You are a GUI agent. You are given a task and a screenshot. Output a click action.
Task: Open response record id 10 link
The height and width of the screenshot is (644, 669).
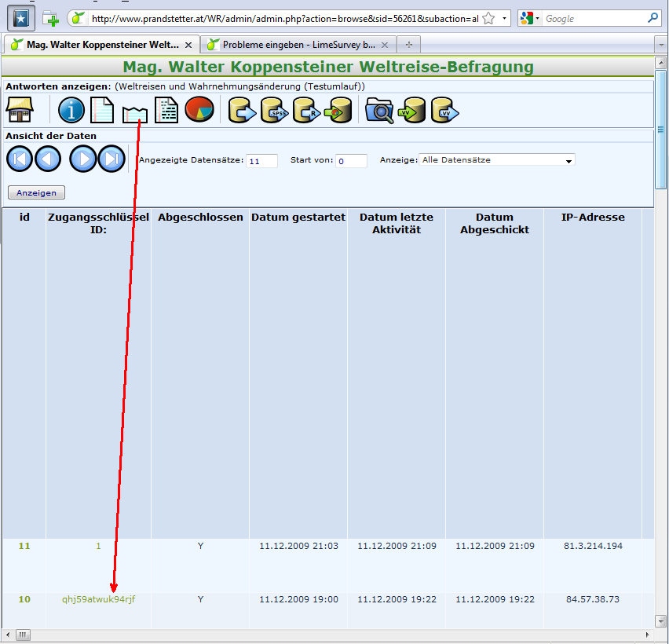point(24,599)
